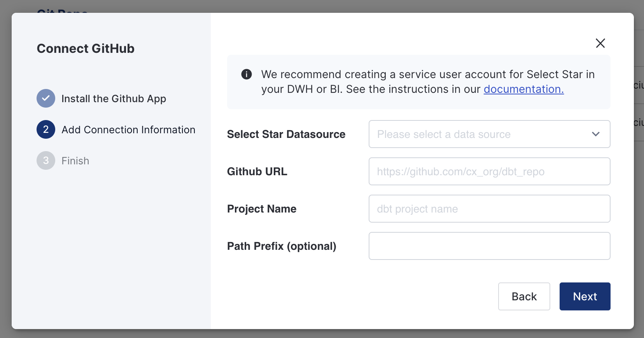This screenshot has height=338, width=644.
Task: Select the step 2 number circle
Action: click(x=46, y=129)
